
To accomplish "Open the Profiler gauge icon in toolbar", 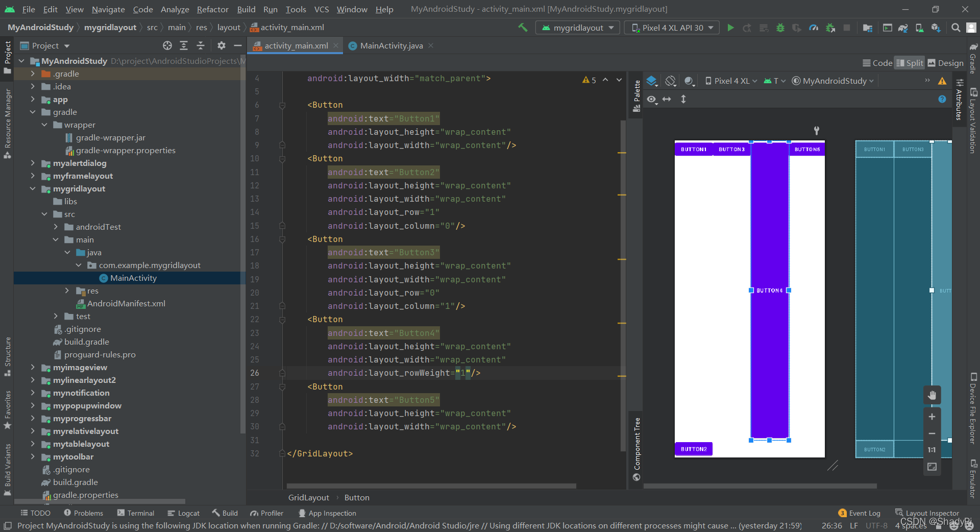I will coord(814,28).
